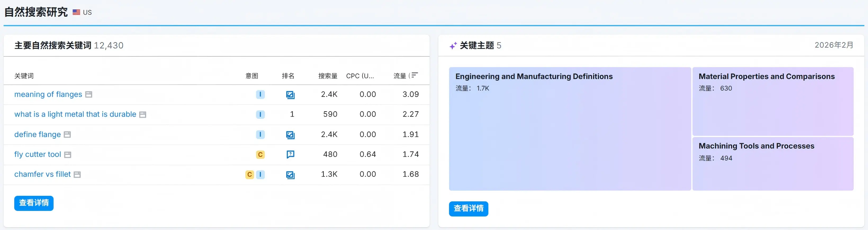Click image pack ranking icon for chamfer vs fillet
Viewport: 868px width, 230px height.
tap(290, 175)
